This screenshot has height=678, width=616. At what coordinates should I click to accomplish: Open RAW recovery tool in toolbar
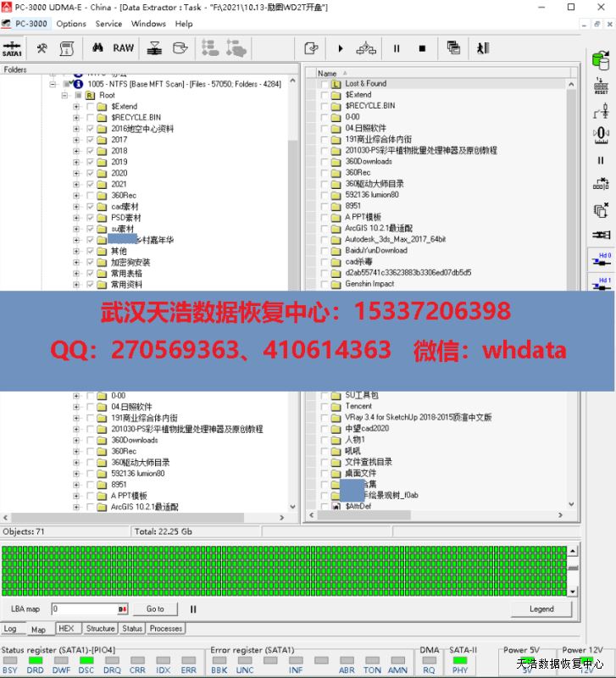(x=124, y=48)
